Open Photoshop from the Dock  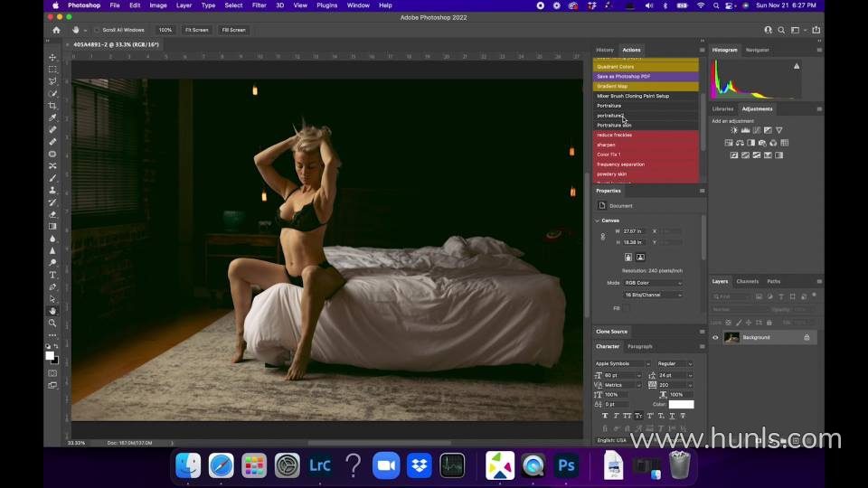pyautogui.click(x=567, y=465)
